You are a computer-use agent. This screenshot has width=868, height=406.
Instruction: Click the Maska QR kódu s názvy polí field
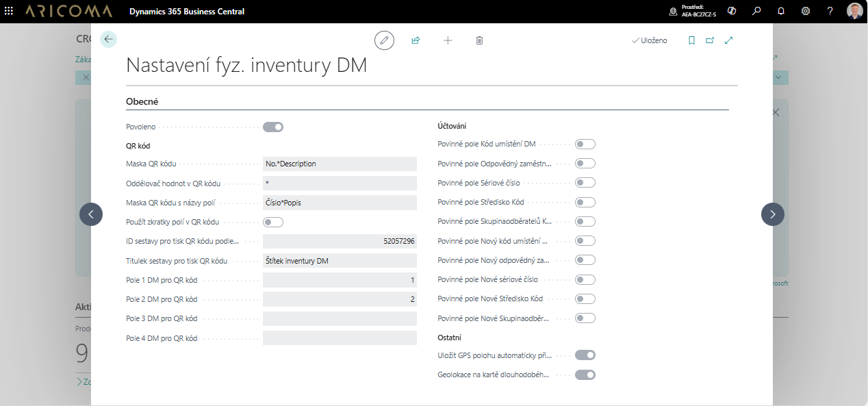(x=340, y=203)
